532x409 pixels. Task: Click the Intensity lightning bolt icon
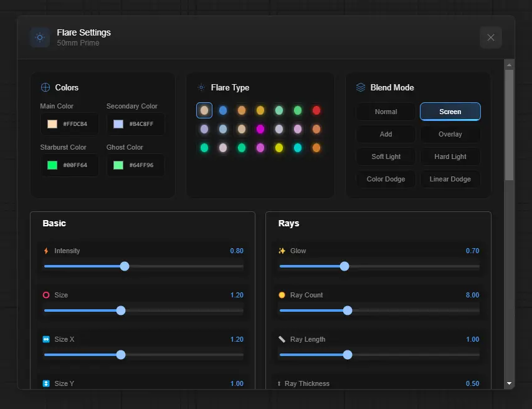coord(46,251)
